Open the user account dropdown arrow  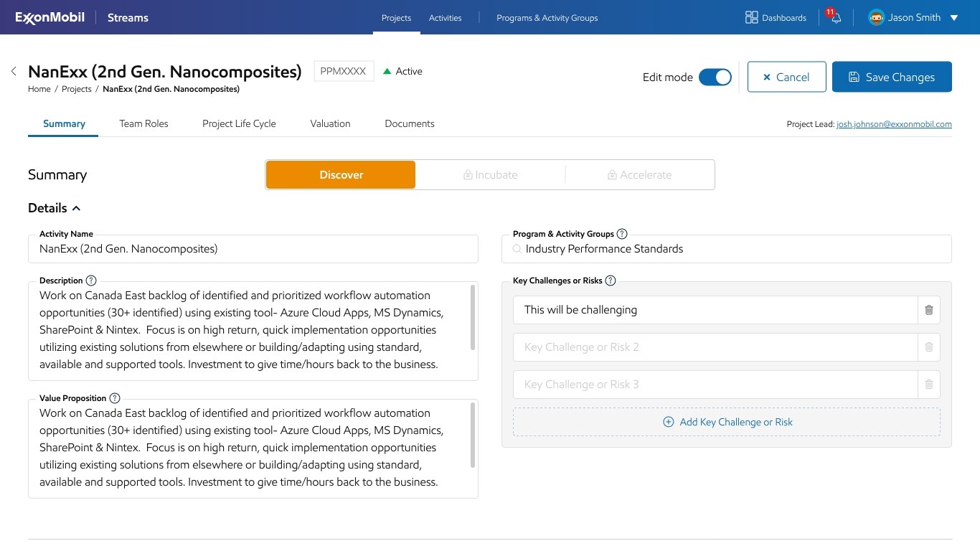pyautogui.click(x=954, y=18)
